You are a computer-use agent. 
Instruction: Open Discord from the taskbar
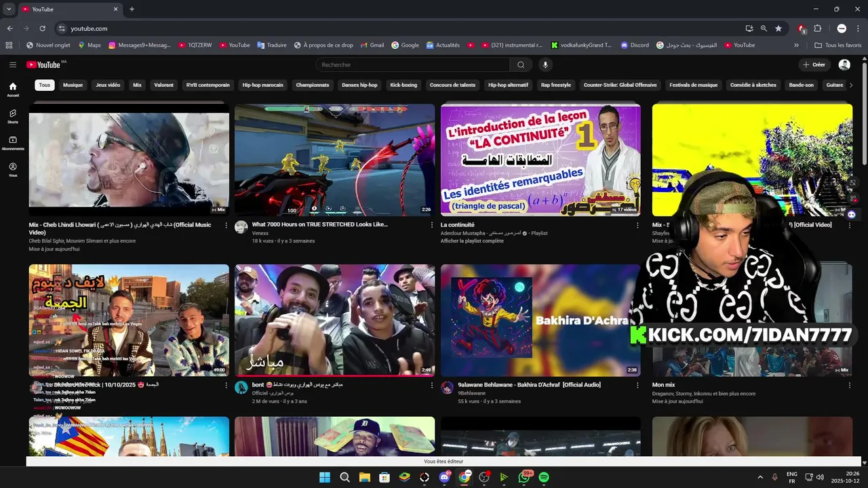point(444,477)
